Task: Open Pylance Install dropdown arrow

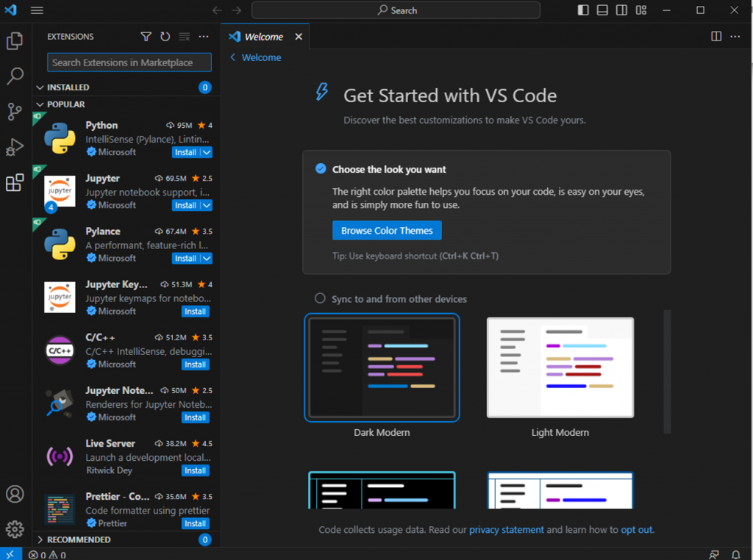Action: pos(207,258)
